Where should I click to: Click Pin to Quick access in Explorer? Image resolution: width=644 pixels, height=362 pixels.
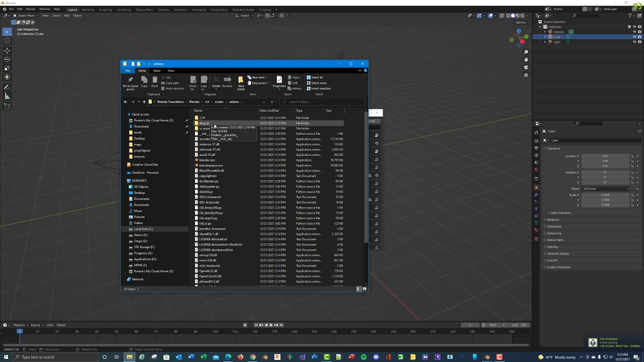click(x=130, y=83)
